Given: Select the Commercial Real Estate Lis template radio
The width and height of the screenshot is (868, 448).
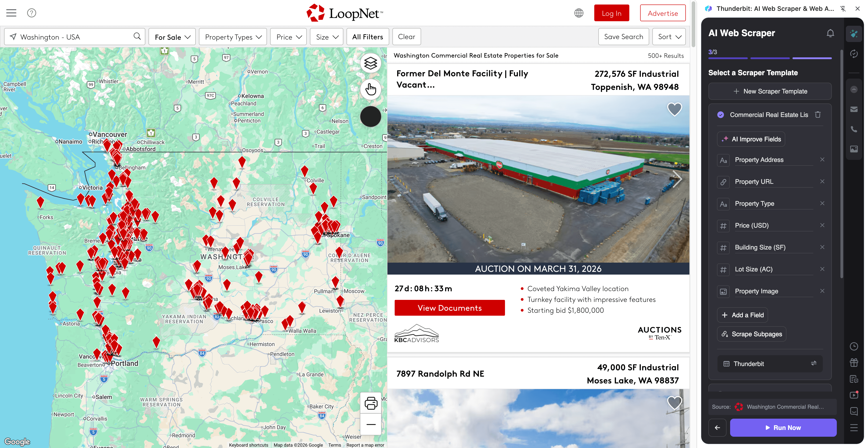Looking at the screenshot, I should click(x=721, y=115).
